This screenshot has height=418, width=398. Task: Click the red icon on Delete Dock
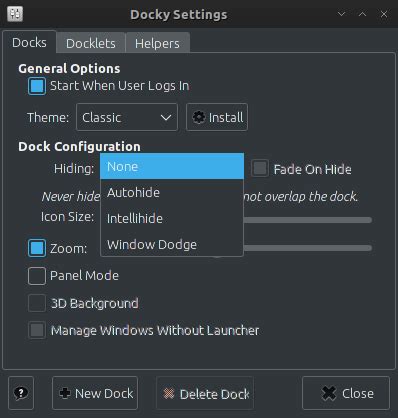(x=169, y=394)
